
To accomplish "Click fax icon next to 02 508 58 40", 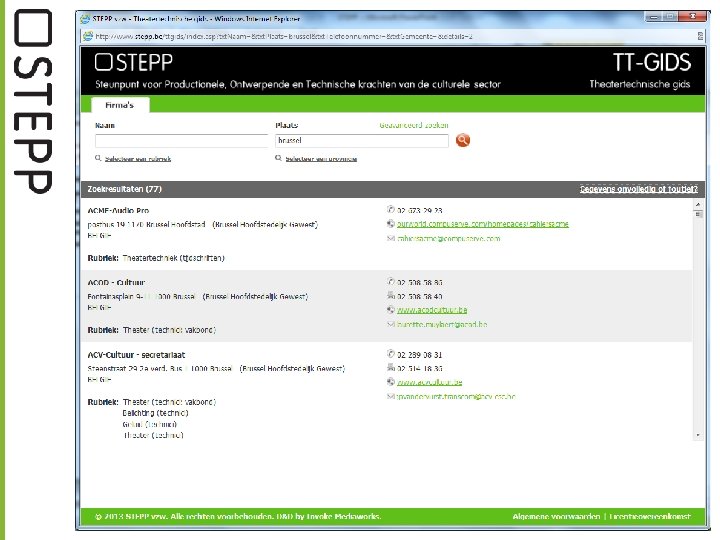I will [x=391, y=295].
